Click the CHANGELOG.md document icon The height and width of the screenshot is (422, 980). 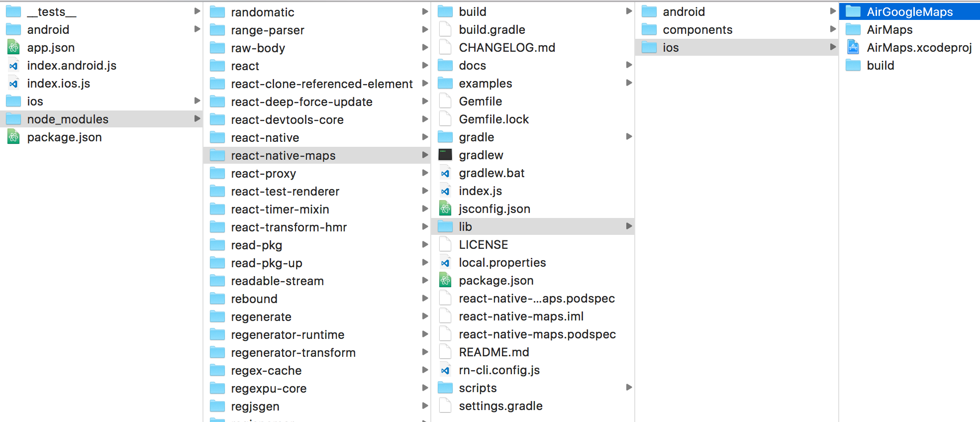tap(445, 48)
